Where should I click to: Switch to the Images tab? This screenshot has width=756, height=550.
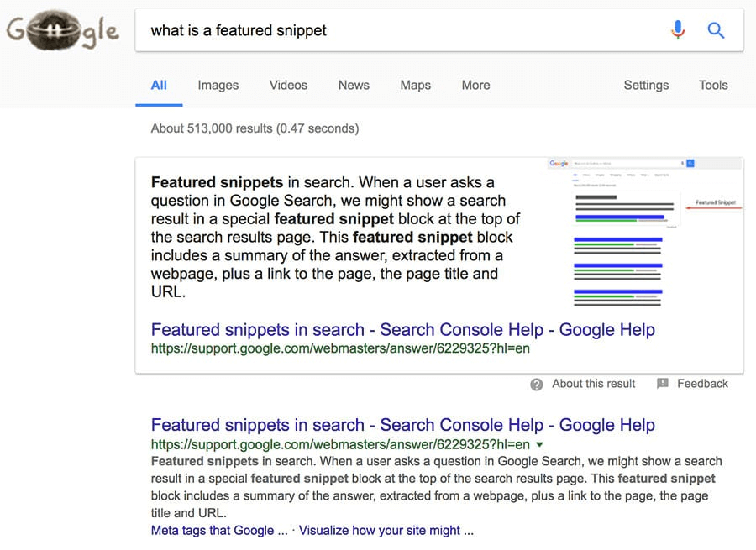[x=218, y=85]
